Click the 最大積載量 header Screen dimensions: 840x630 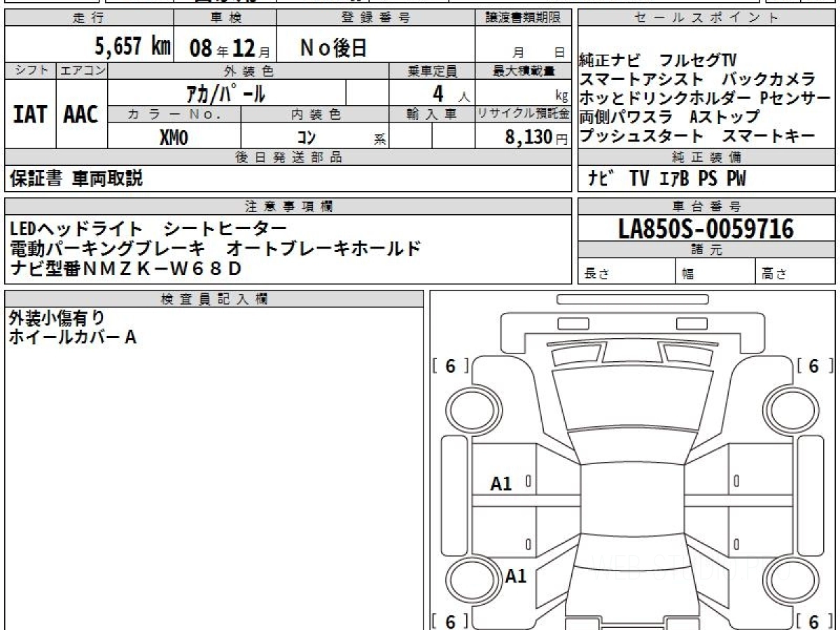click(x=524, y=71)
